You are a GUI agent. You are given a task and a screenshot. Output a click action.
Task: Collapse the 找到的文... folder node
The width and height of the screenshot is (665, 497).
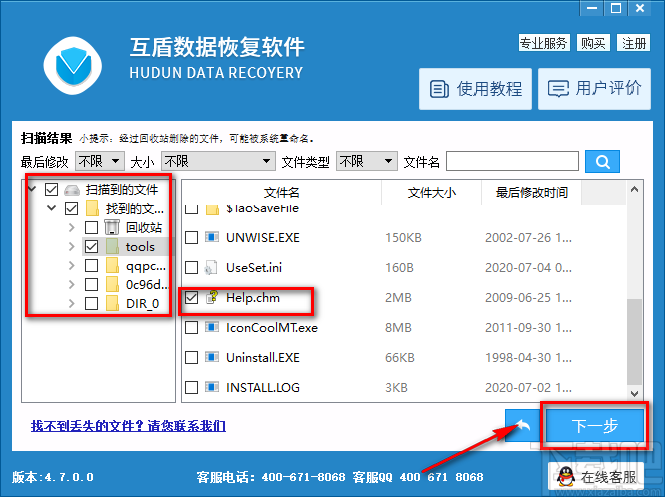click(x=52, y=208)
